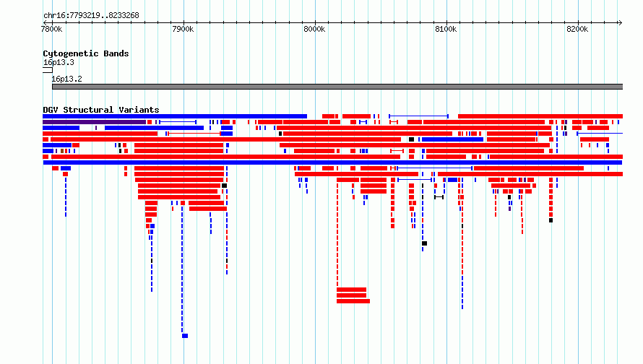Click the 8000k ruler label
This screenshot has width=643, height=364.
click(x=314, y=29)
